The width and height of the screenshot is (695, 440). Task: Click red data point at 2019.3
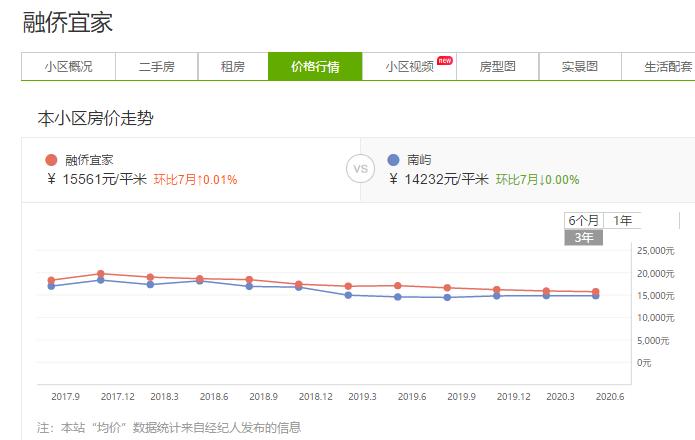point(348,286)
